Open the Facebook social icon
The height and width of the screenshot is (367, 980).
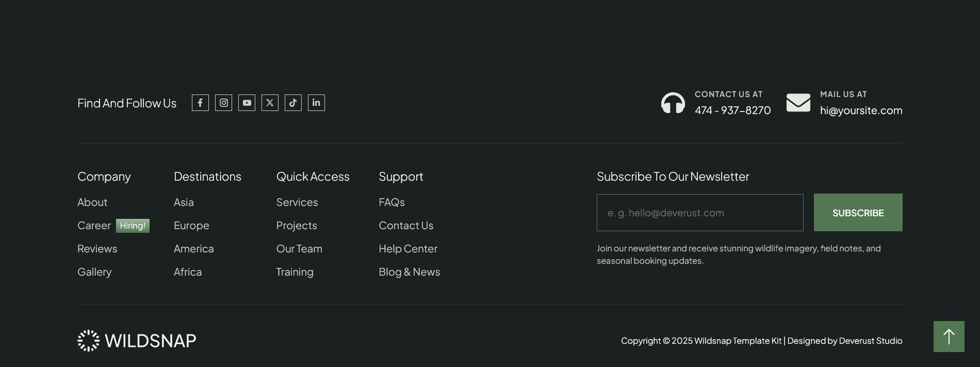click(200, 103)
